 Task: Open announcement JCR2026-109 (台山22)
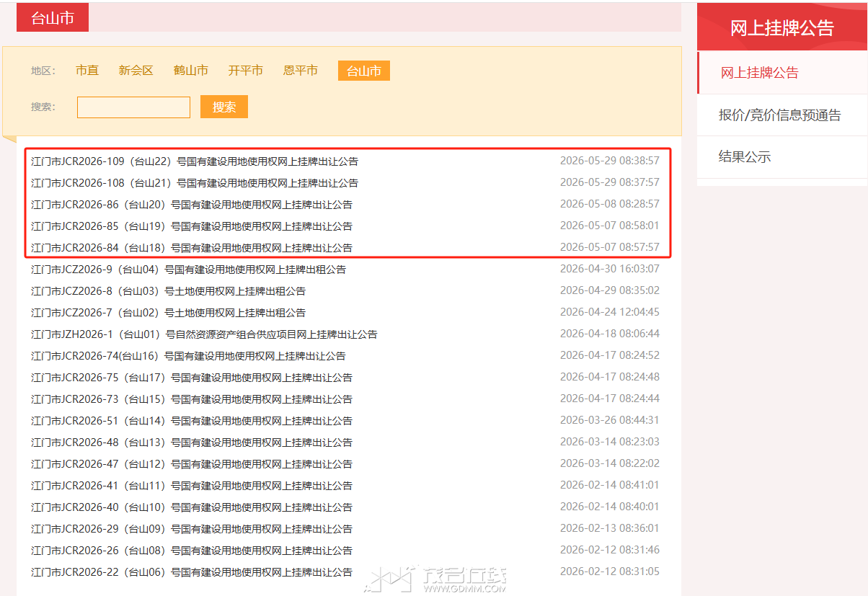click(x=195, y=161)
